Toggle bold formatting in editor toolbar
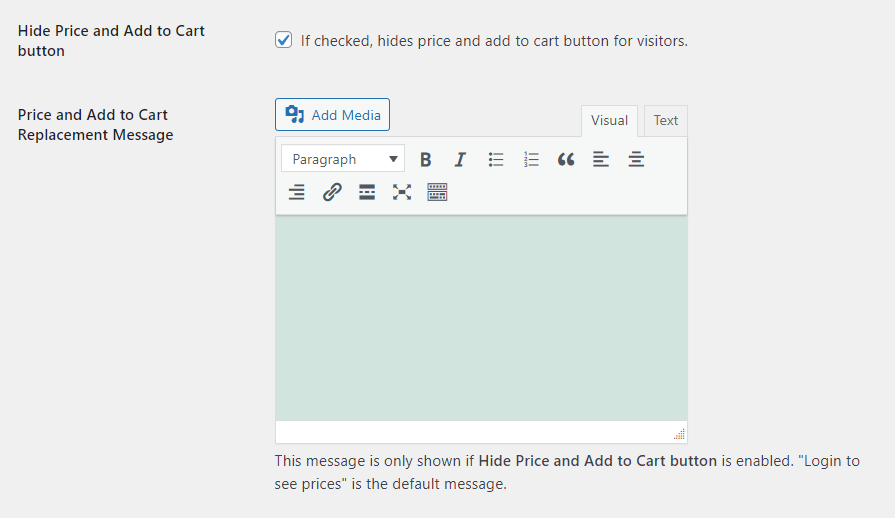The height and width of the screenshot is (518, 895). coord(426,159)
